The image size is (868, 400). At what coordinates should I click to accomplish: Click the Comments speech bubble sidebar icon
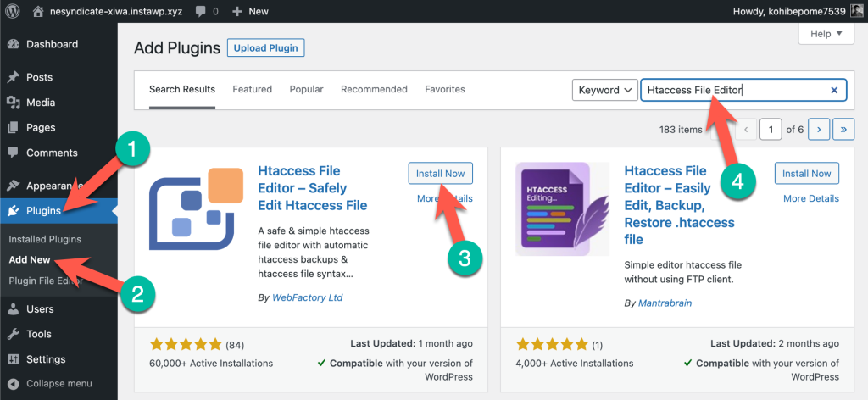tap(14, 153)
